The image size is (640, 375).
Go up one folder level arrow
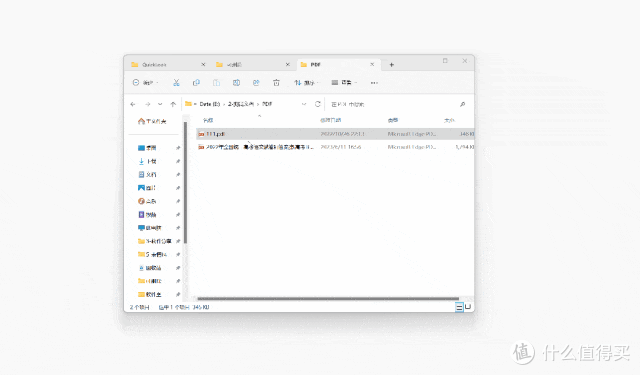(173, 104)
